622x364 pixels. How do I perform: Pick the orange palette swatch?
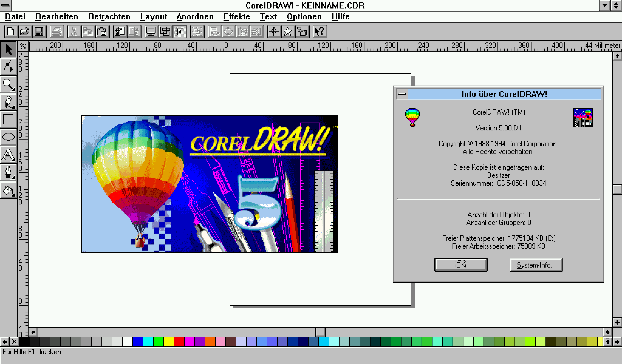click(210, 342)
